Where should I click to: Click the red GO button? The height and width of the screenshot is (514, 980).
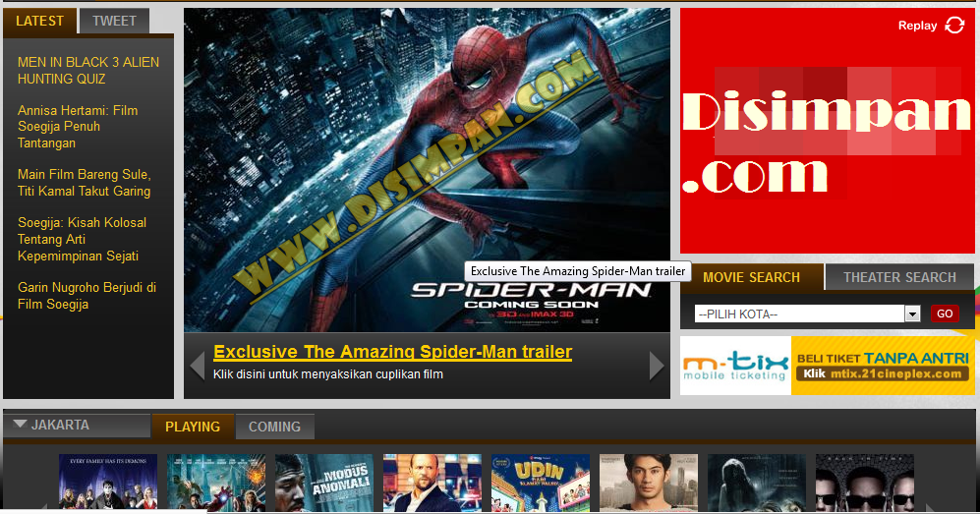point(945,314)
